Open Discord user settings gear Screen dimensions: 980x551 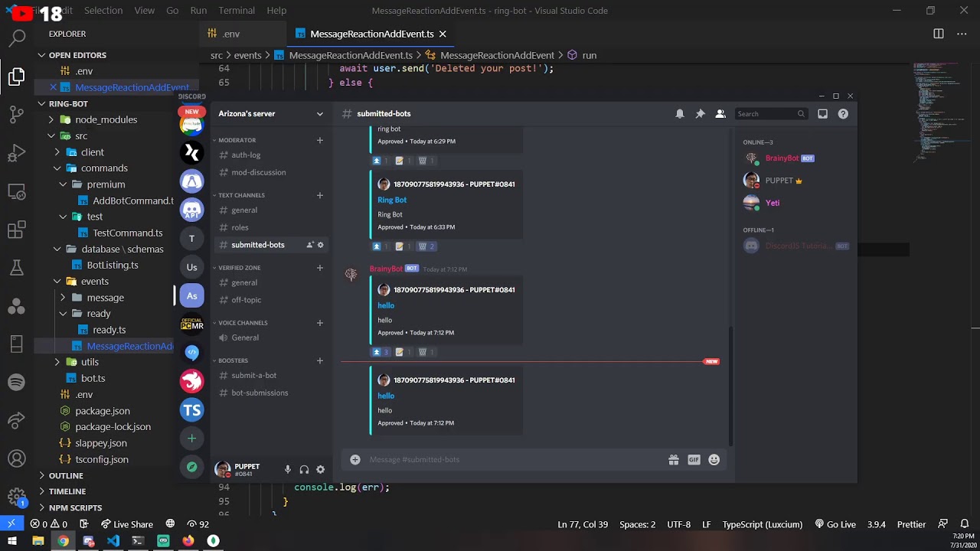321,469
